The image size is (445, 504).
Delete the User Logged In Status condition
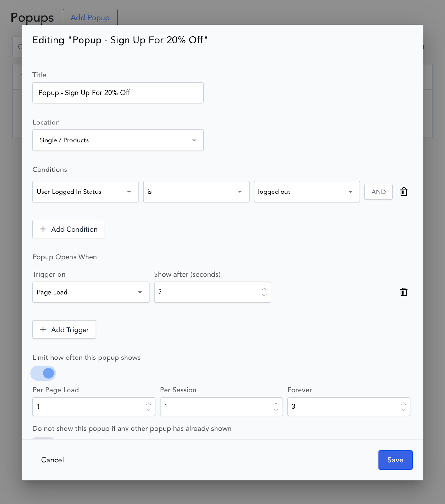(x=403, y=192)
